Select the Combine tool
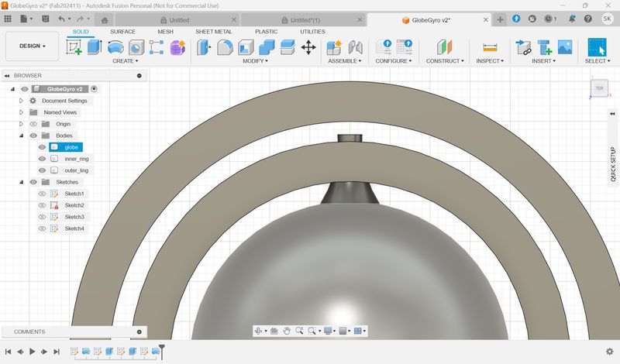Image resolution: width=620 pixels, height=364 pixels. click(267, 47)
